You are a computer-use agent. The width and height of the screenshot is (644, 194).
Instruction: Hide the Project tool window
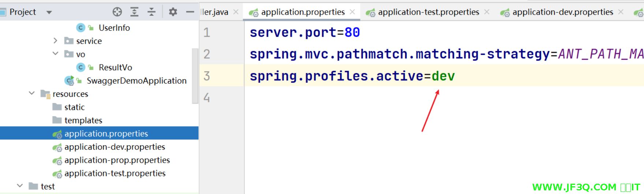pos(190,12)
